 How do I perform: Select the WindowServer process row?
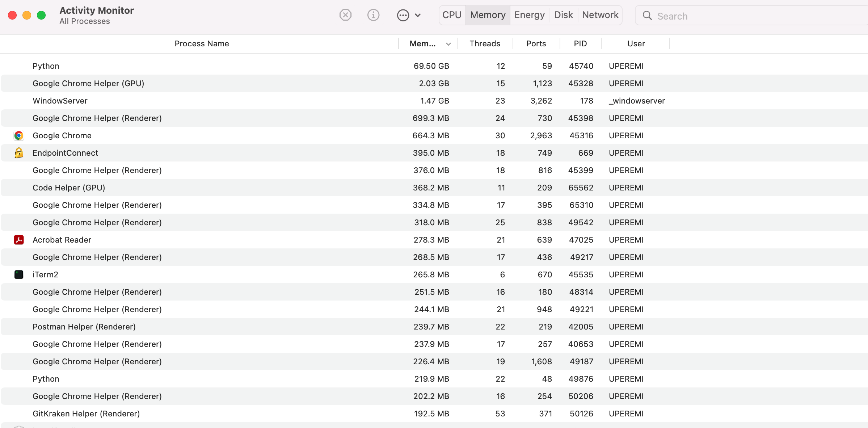434,101
